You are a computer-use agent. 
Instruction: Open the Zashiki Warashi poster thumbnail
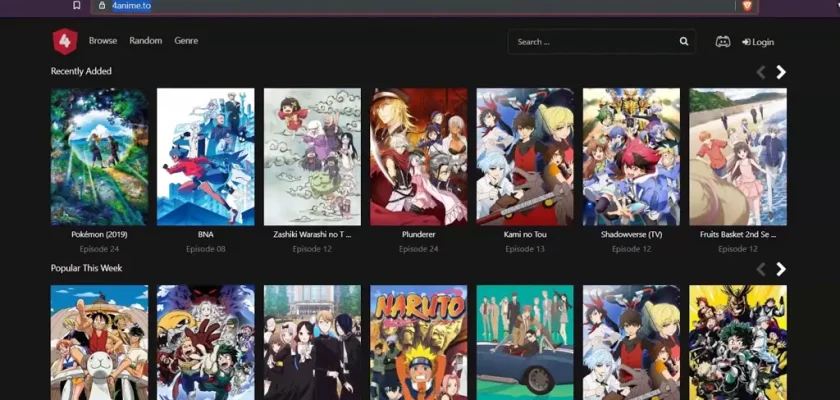click(x=312, y=157)
